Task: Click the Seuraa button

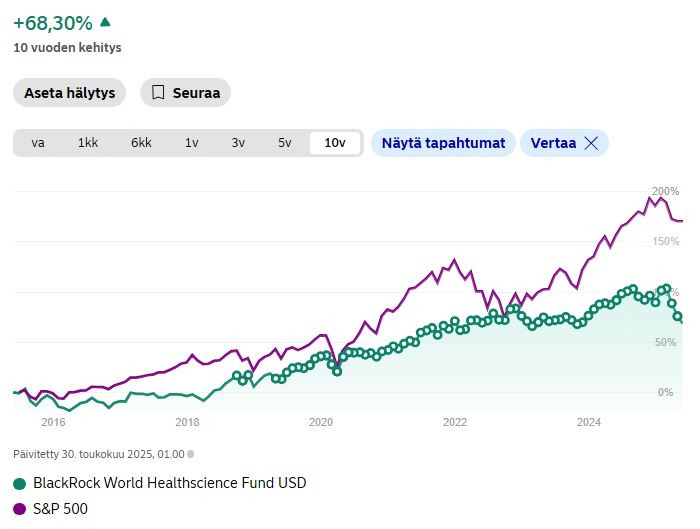Action: point(185,93)
